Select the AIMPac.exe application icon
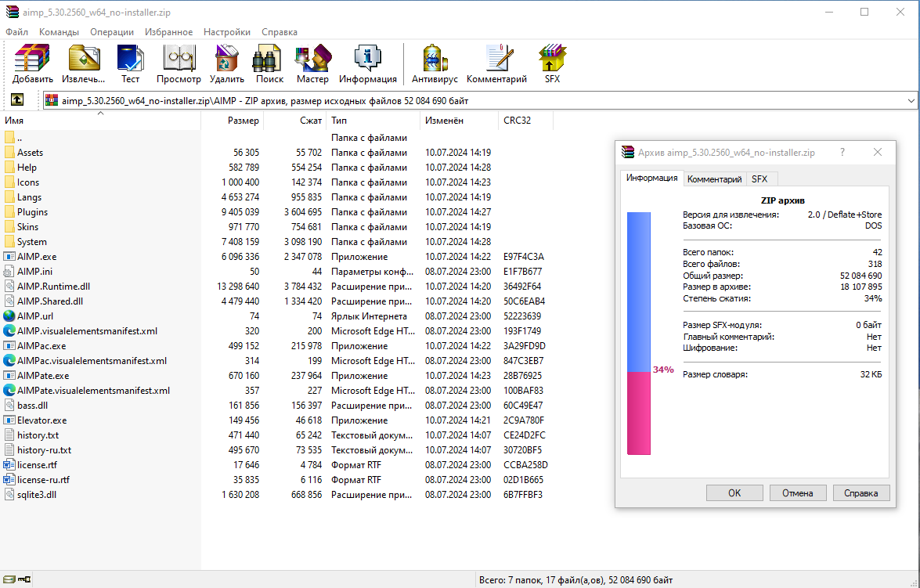The height and width of the screenshot is (588, 920). tap(9, 345)
